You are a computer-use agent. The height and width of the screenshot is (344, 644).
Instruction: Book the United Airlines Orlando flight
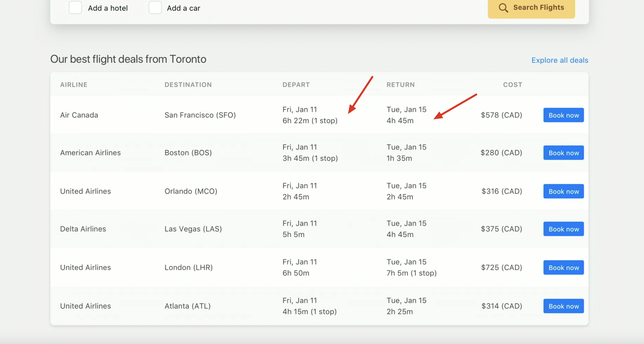tap(563, 192)
